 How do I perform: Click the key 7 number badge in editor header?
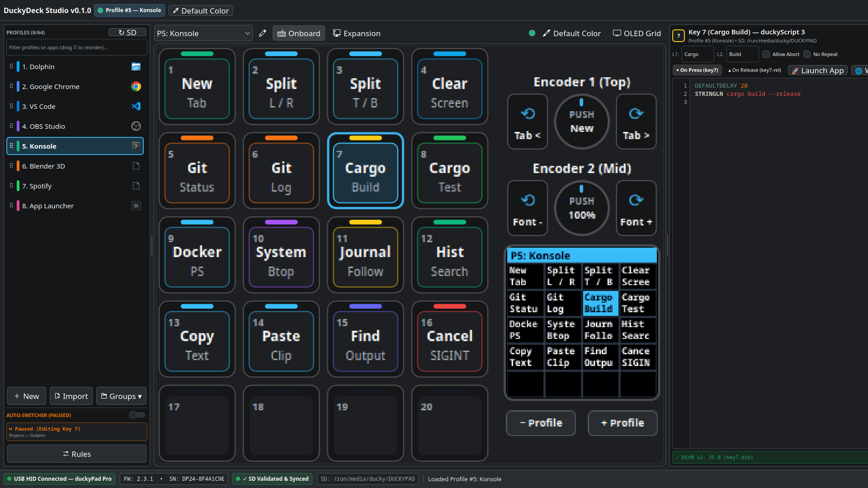[x=678, y=36]
